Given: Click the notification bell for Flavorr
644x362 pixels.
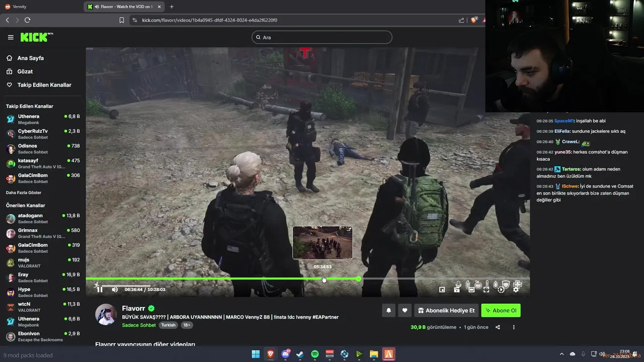Looking at the screenshot, I should point(388,311).
